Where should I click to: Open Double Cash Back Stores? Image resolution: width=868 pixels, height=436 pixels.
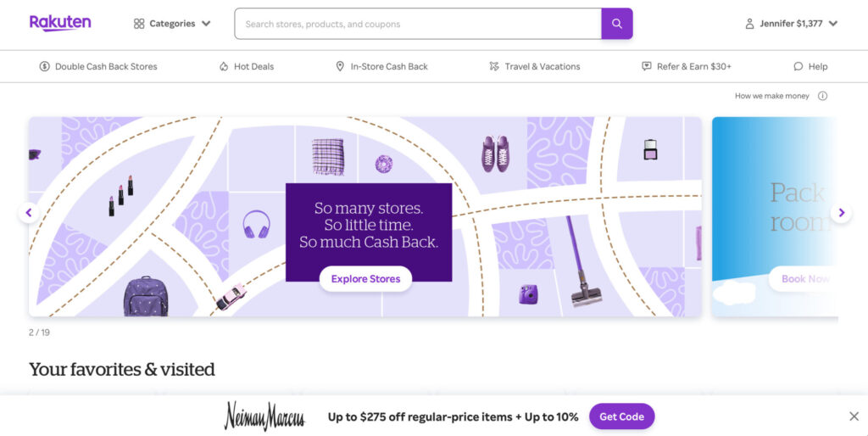(98, 66)
